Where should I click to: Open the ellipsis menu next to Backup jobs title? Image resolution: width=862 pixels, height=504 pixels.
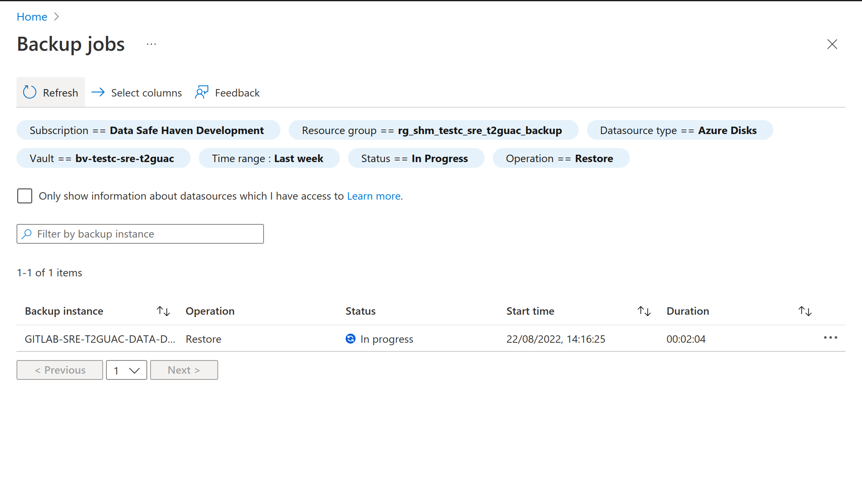(x=151, y=44)
